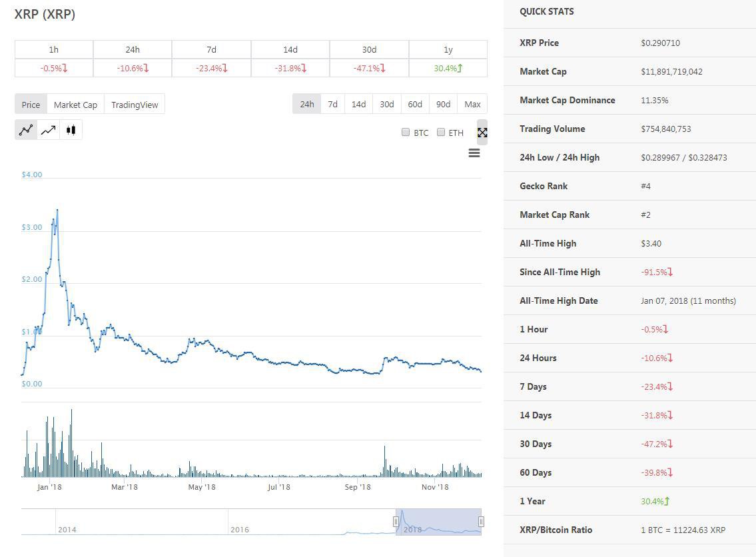Open the TradingView tab
This screenshot has height=557, width=756.
click(x=135, y=105)
